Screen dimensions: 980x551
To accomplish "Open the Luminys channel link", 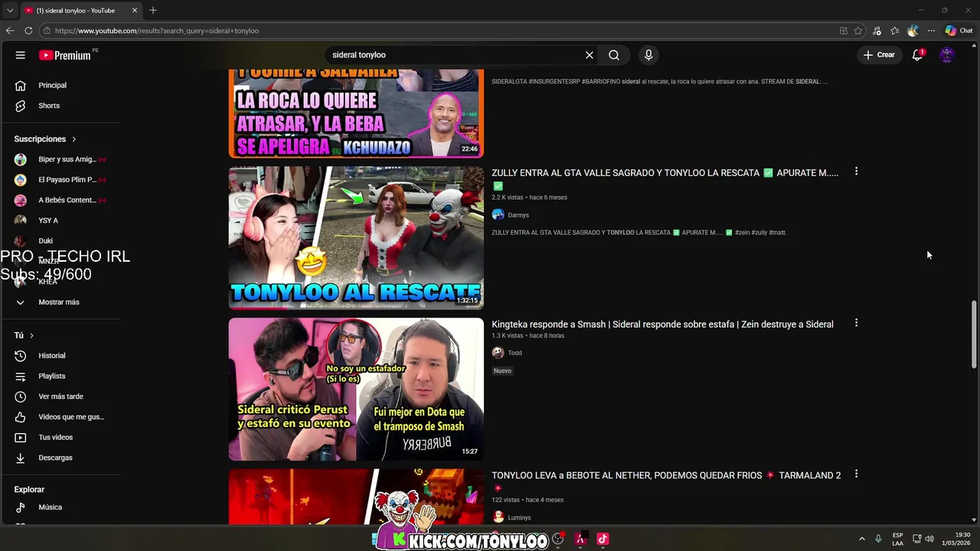I will click(x=519, y=517).
